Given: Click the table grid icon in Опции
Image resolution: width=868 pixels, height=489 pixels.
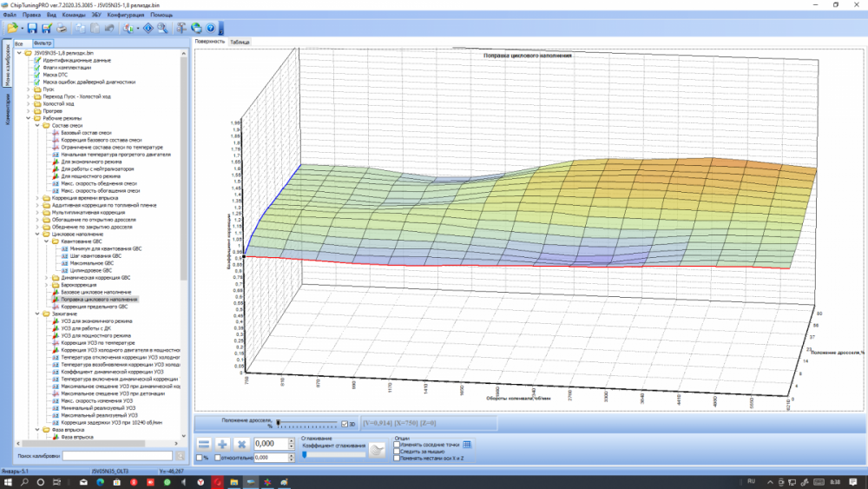Looking at the screenshot, I should 467,444.
